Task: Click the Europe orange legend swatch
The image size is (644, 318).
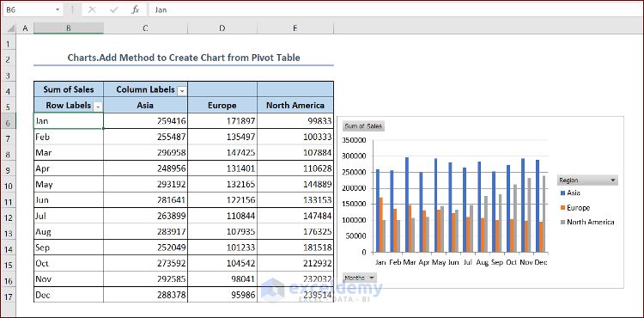Action: [x=562, y=208]
